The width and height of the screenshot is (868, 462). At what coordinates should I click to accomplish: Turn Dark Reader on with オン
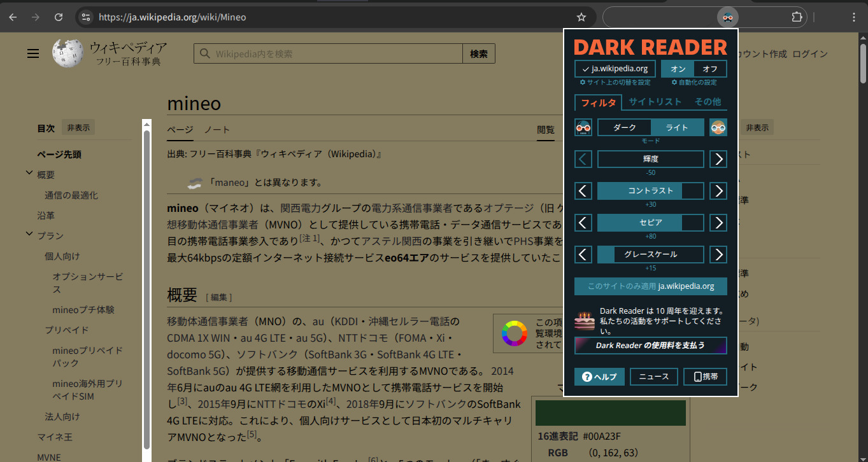(x=678, y=69)
